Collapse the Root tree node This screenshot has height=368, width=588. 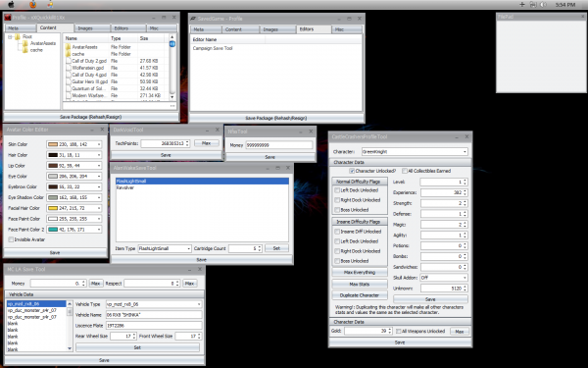pyautogui.click(x=10, y=37)
